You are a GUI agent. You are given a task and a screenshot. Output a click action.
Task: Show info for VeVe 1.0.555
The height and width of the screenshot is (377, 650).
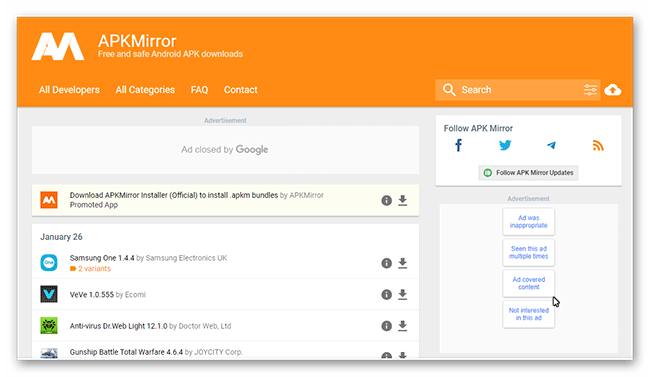(386, 294)
